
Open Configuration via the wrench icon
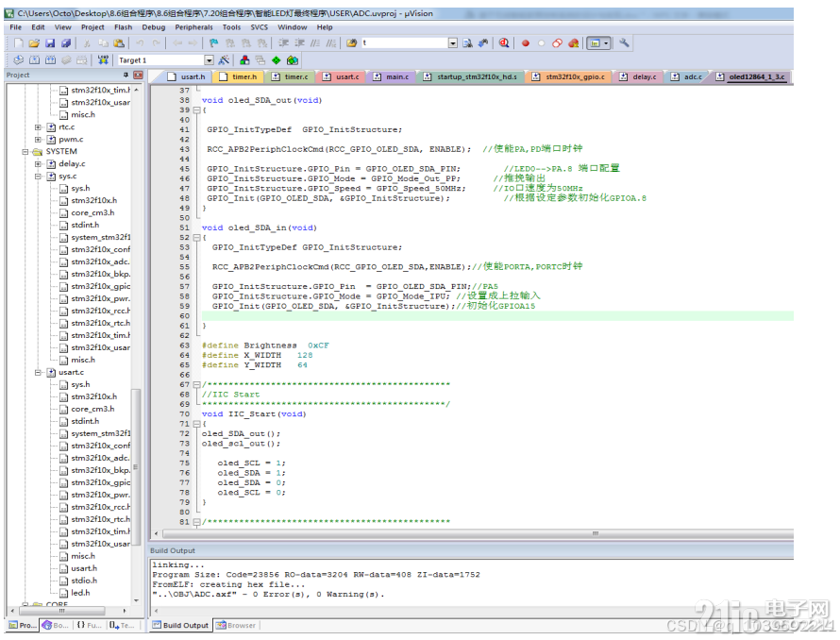[624, 42]
